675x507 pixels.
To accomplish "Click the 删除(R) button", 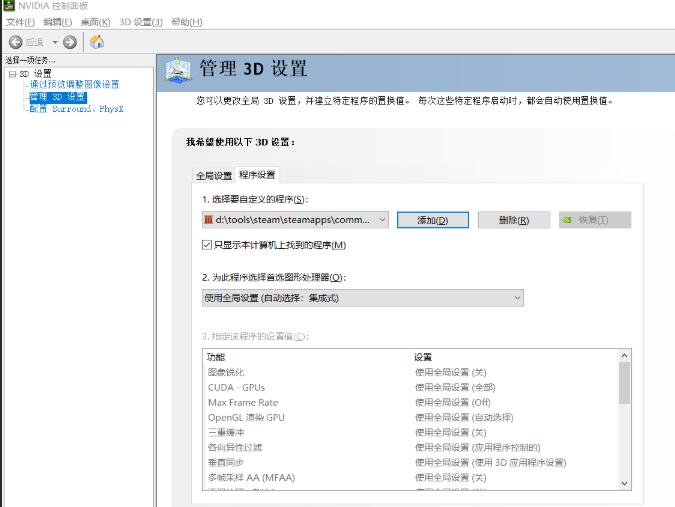I will pyautogui.click(x=514, y=220).
